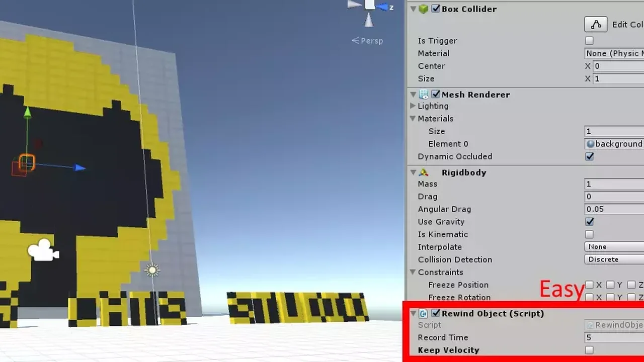
Task: Click the Materials Size value field
Action: point(614,131)
